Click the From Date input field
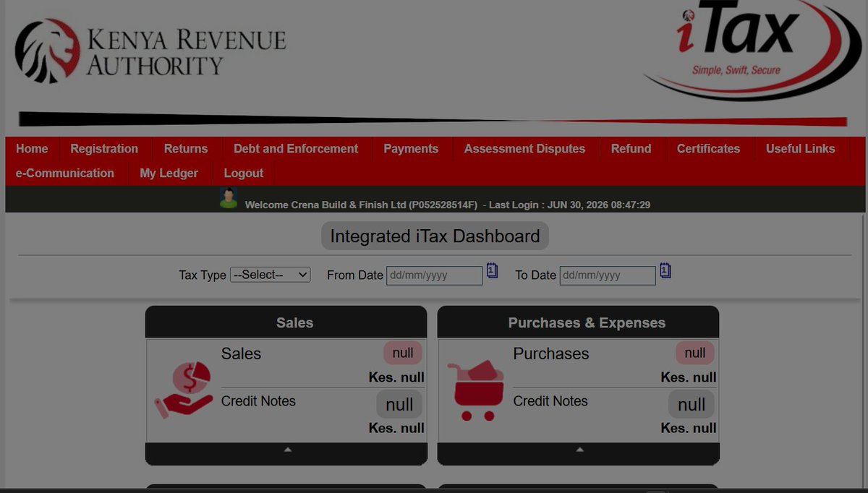The image size is (868, 493). (434, 275)
